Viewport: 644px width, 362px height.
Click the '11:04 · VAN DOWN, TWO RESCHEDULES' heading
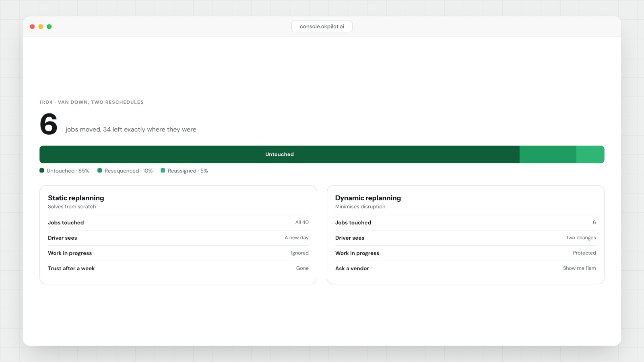point(91,102)
